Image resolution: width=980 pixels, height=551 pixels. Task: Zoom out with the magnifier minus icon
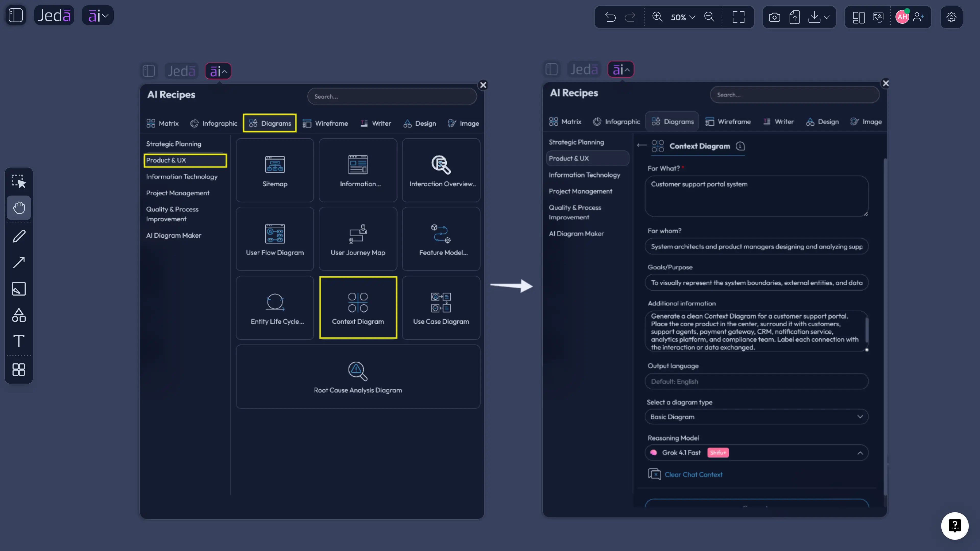709,17
